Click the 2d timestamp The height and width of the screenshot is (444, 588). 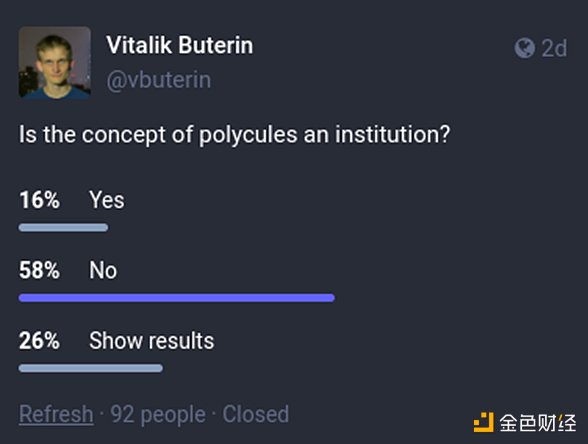click(x=554, y=48)
